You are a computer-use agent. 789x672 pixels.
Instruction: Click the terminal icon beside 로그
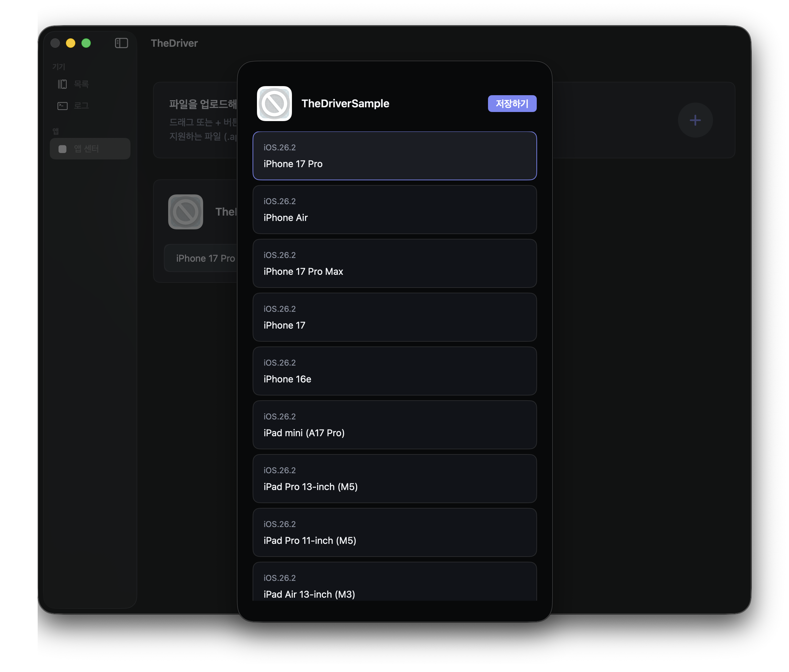point(62,106)
